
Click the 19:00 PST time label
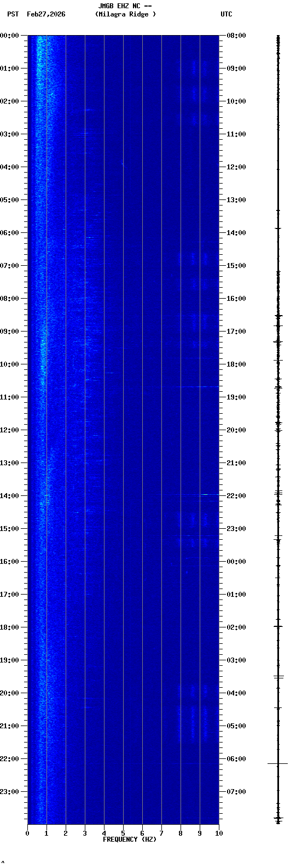(9, 660)
